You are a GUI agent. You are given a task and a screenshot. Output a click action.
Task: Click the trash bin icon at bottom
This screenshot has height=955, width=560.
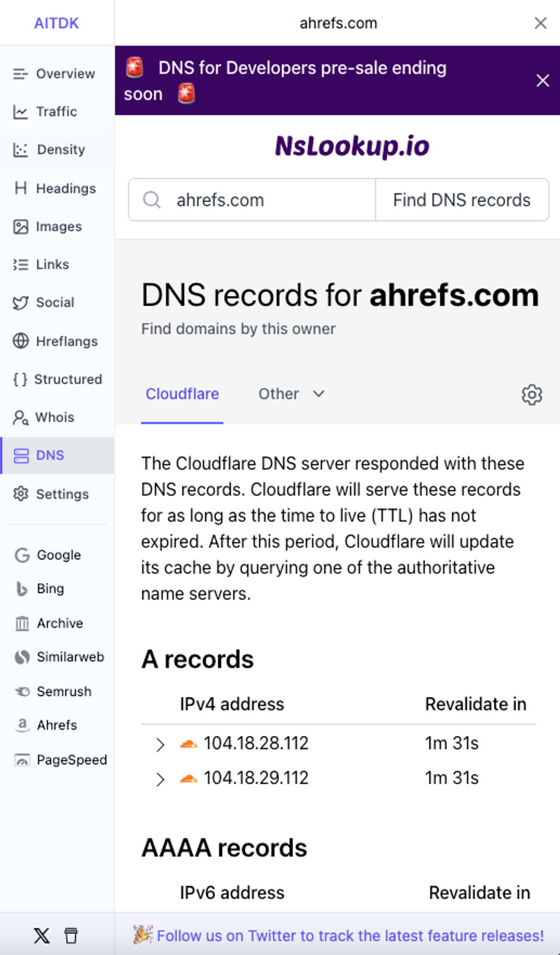tap(71, 936)
